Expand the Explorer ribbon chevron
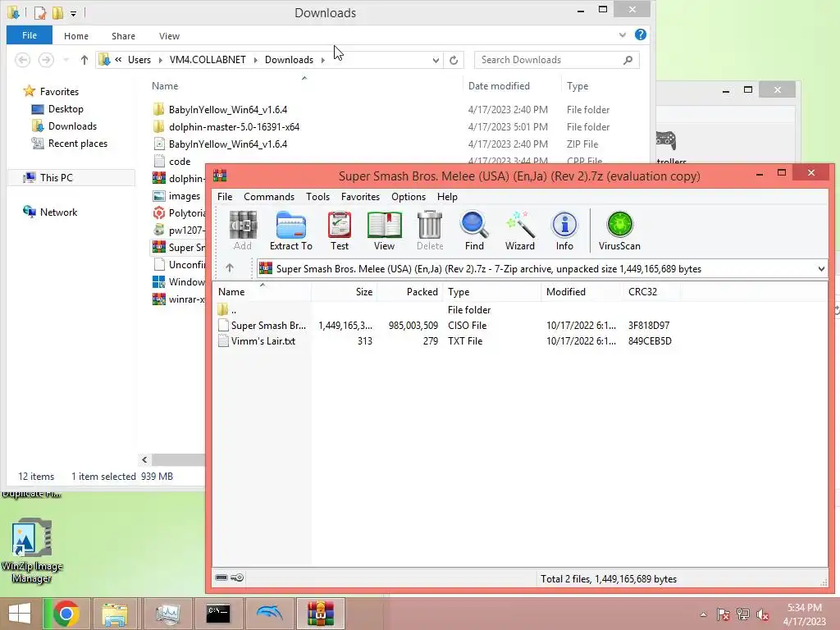Viewport: 840px width, 630px height. coord(623,34)
